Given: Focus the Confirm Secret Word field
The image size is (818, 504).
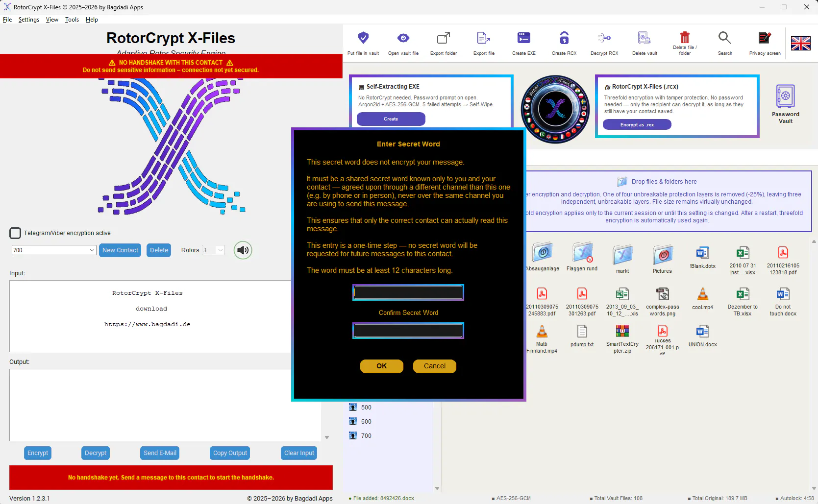Looking at the screenshot, I should pos(408,331).
